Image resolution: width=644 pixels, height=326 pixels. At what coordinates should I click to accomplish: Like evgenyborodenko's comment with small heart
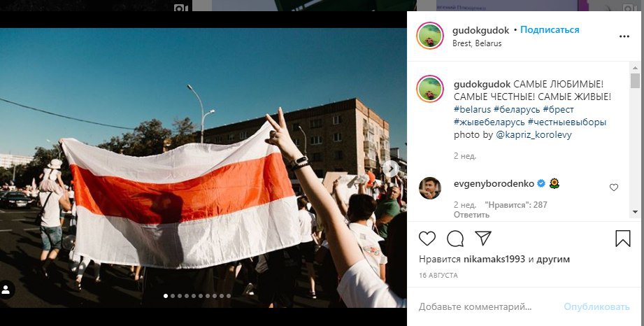[614, 187]
